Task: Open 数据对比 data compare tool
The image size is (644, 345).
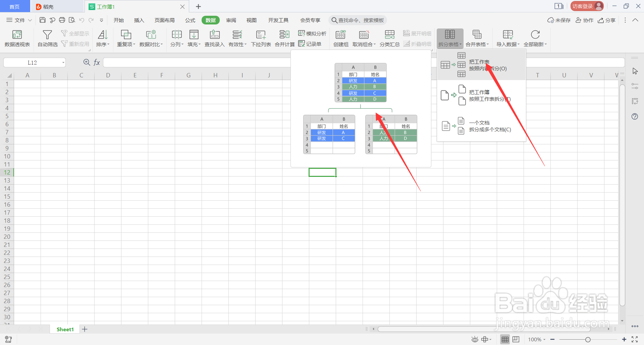Action: (151, 38)
